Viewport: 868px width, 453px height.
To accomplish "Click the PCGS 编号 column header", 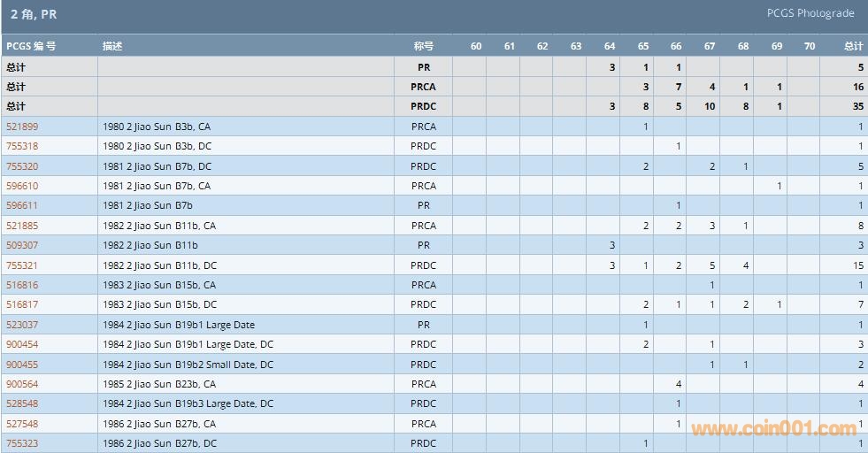I will 31,46.
